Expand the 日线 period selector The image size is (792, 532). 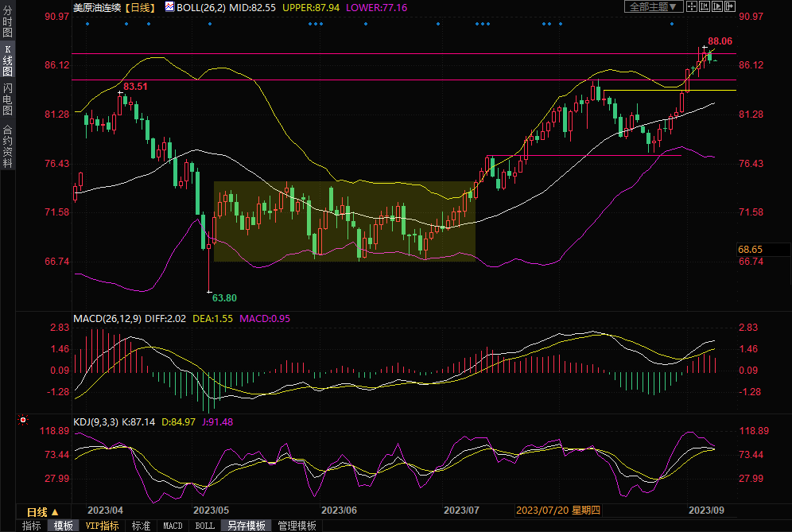tap(37, 511)
